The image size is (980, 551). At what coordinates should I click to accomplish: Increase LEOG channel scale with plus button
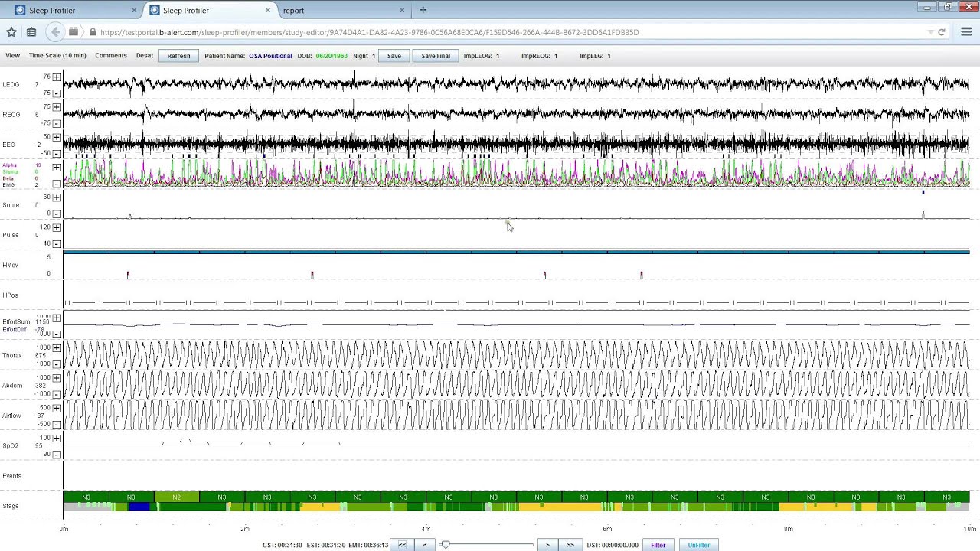57,77
